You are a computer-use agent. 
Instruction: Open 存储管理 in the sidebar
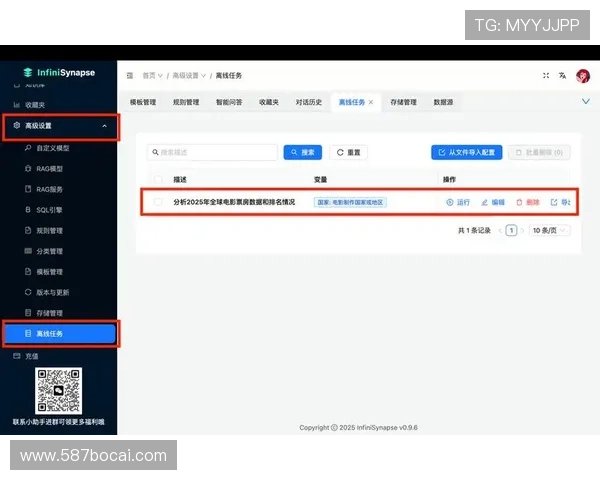pyautogui.click(x=49, y=313)
